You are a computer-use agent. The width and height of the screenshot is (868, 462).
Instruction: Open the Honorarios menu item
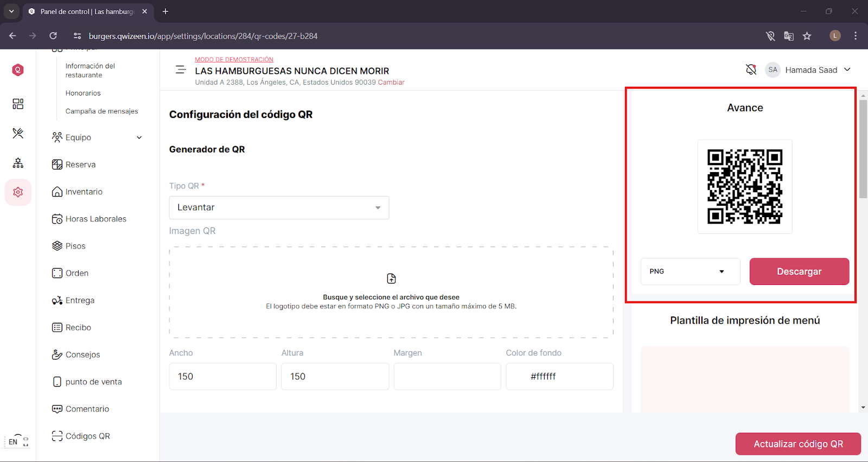(x=83, y=93)
